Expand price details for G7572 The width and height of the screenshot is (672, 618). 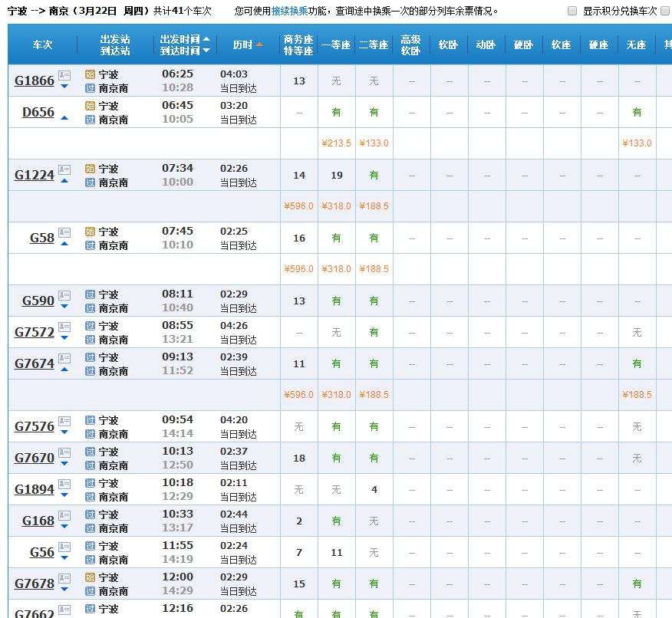pyautogui.click(x=64, y=338)
